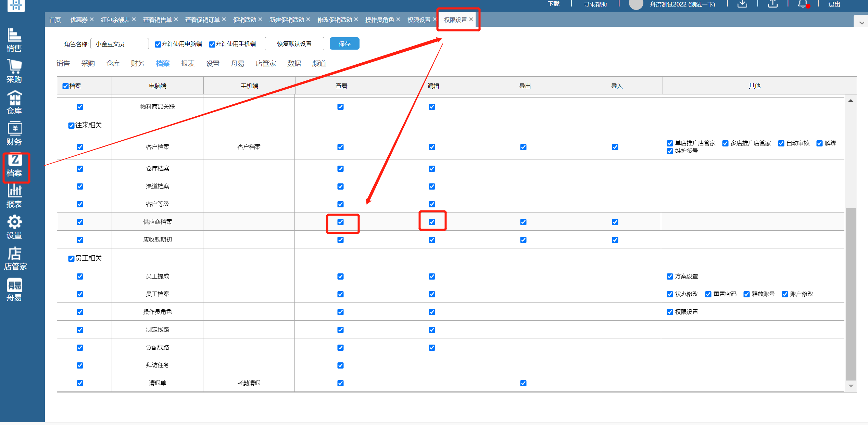The width and height of the screenshot is (868, 425).
Task: Switch to the 财务 permission category
Action: [138, 63]
